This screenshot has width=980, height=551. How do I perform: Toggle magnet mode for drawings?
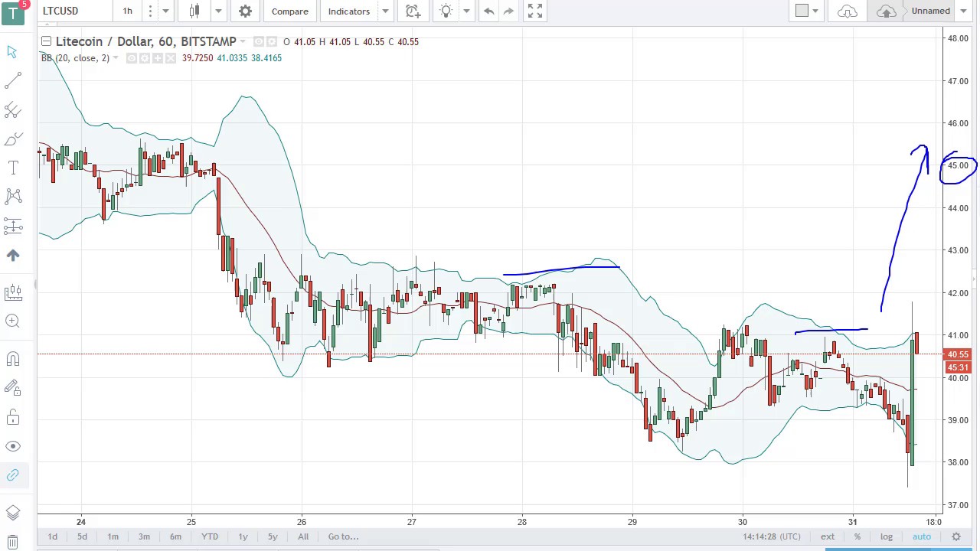click(12, 359)
